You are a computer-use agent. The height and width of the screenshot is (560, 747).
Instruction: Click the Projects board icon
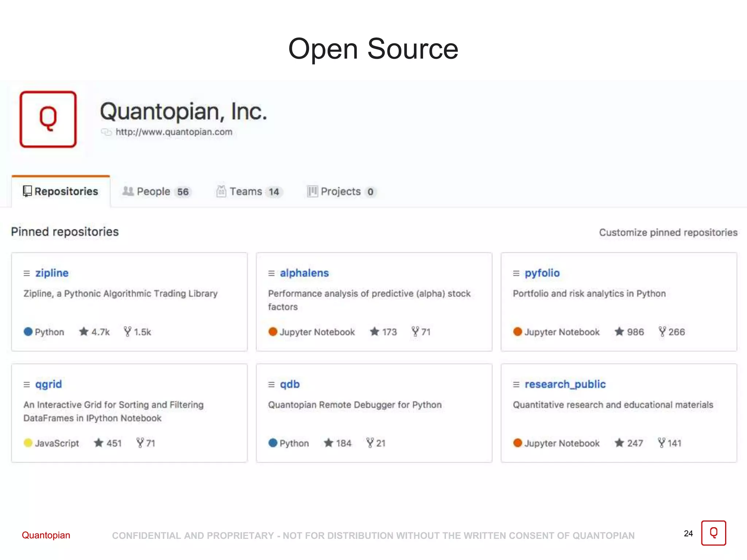[x=312, y=191]
